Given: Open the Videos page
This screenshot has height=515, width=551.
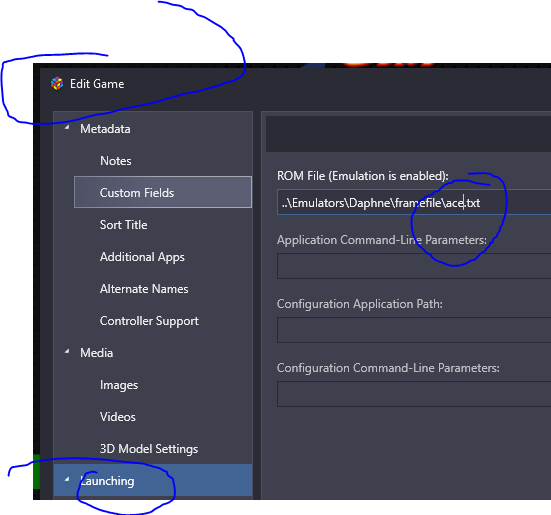Looking at the screenshot, I should (x=118, y=417).
